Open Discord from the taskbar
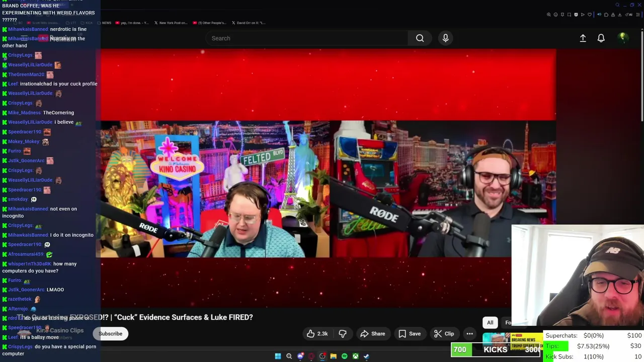 (x=300, y=356)
